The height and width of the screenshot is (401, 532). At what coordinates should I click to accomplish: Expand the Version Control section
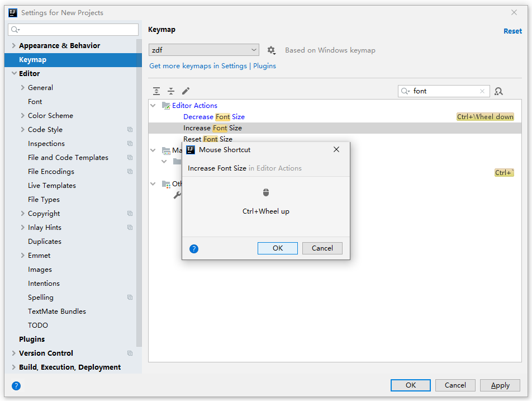[x=13, y=353]
